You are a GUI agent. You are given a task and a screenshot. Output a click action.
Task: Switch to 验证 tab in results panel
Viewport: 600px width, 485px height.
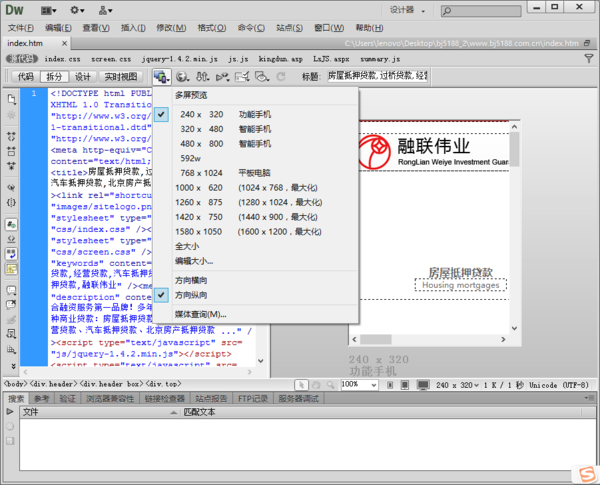coord(67,399)
